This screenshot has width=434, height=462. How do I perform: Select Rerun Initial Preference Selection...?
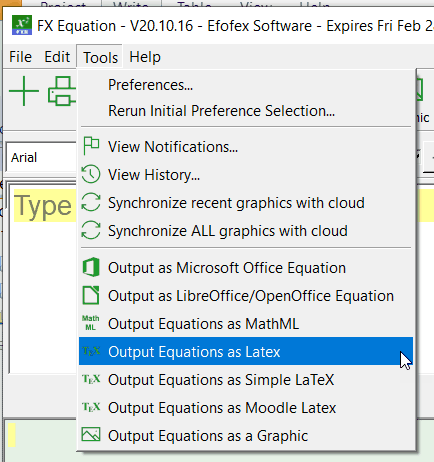point(246,111)
